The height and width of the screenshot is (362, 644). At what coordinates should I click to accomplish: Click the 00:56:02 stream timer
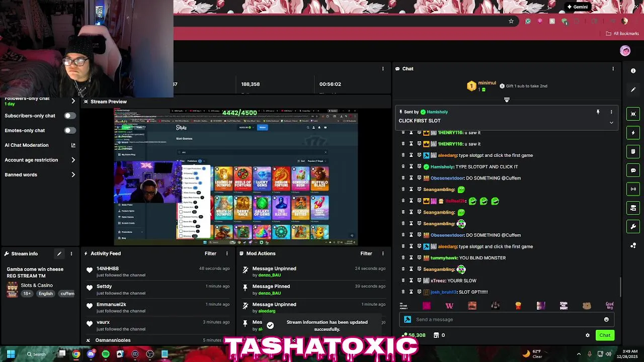pyautogui.click(x=330, y=84)
